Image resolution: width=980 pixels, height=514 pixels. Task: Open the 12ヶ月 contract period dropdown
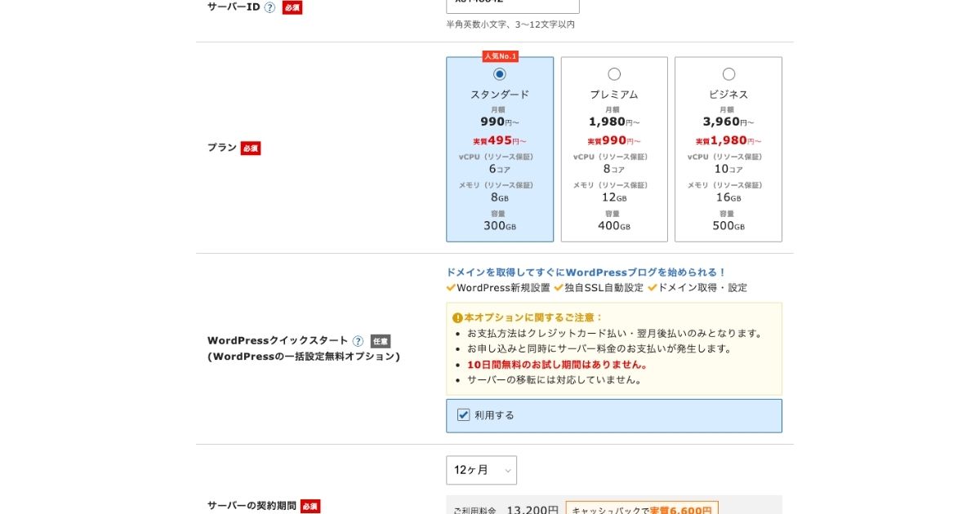tap(480, 469)
